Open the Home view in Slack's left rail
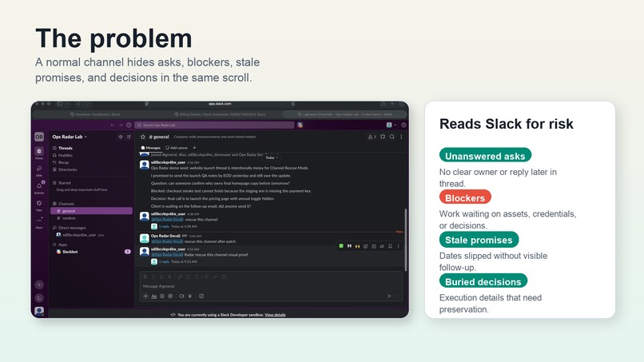Image resolution: width=644 pixels, height=362 pixels. pyautogui.click(x=39, y=153)
